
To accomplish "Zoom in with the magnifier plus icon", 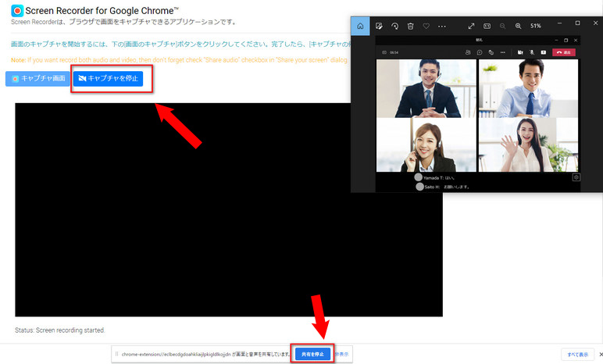I will coord(518,26).
